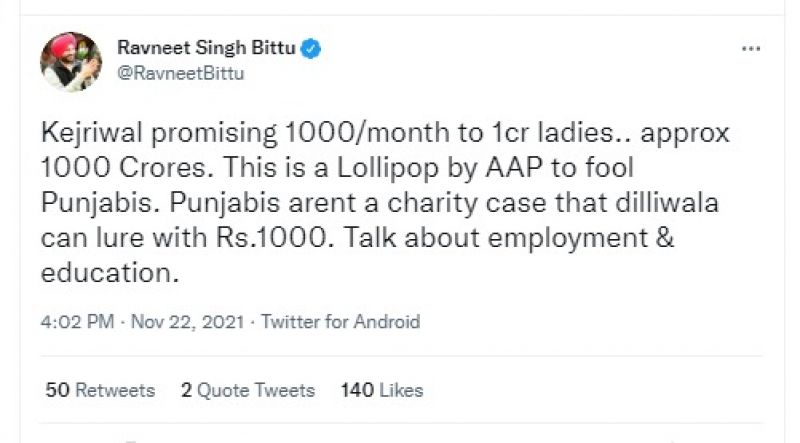Open the tweet's three-dot more options menu
Image resolution: width=800 pixels, height=443 pixels.
click(752, 49)
